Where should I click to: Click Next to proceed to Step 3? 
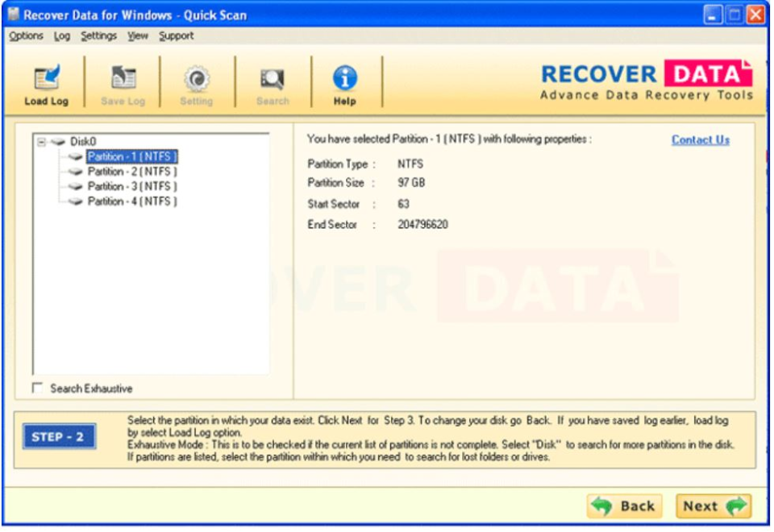(714, 506)
